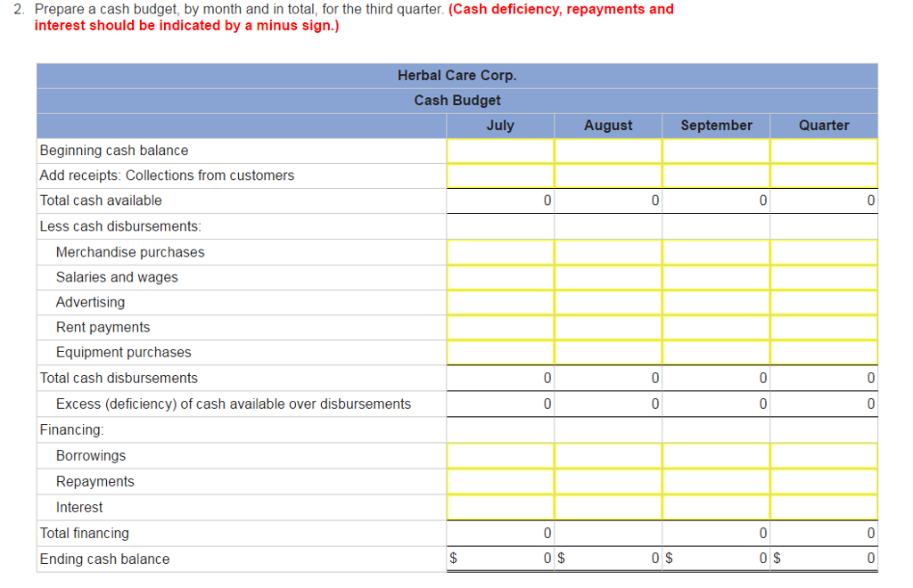Click August Merchandise purchases input

tap(608, 252)
